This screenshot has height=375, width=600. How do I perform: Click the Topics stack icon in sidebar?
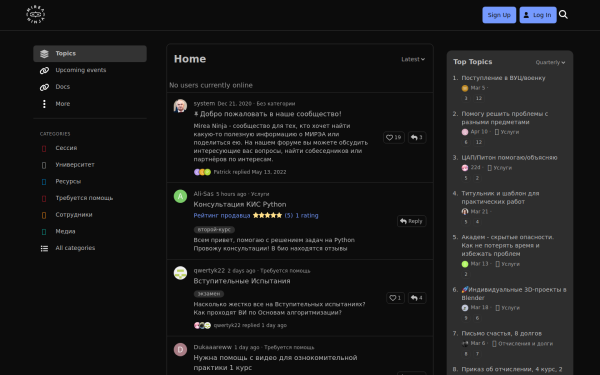pos(44,54)
